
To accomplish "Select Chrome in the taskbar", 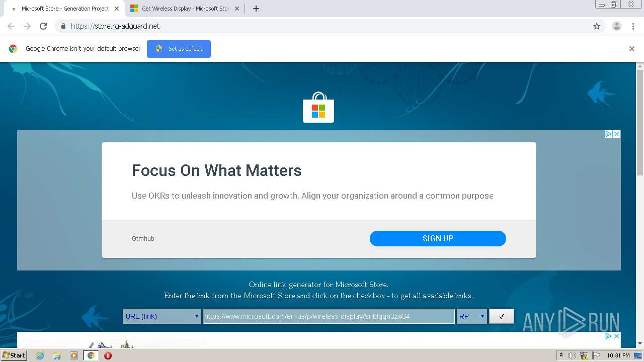I will click(91, 355).
